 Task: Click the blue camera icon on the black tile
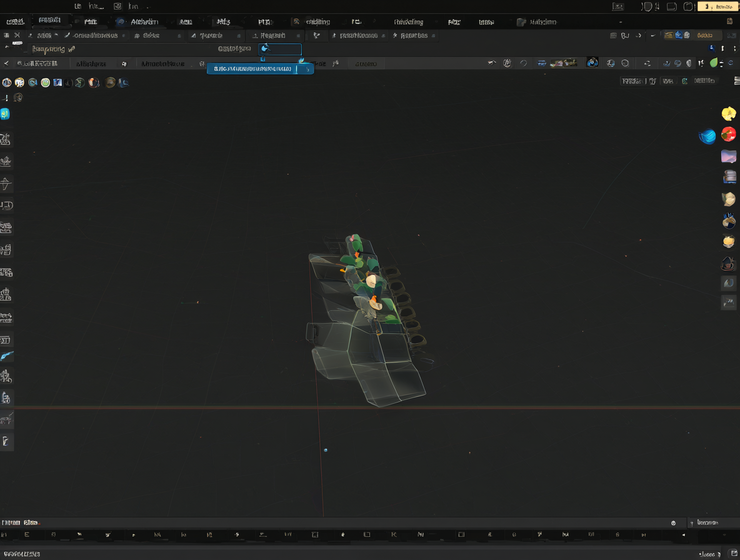[x=592, y=62]
